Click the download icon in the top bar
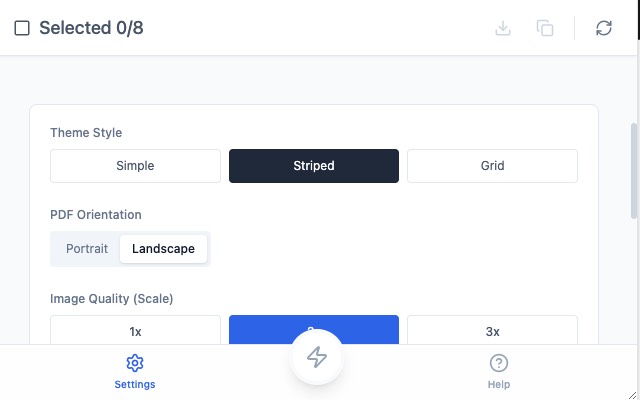This screenshot has width=640, height=400. click(x=503, y=28)
